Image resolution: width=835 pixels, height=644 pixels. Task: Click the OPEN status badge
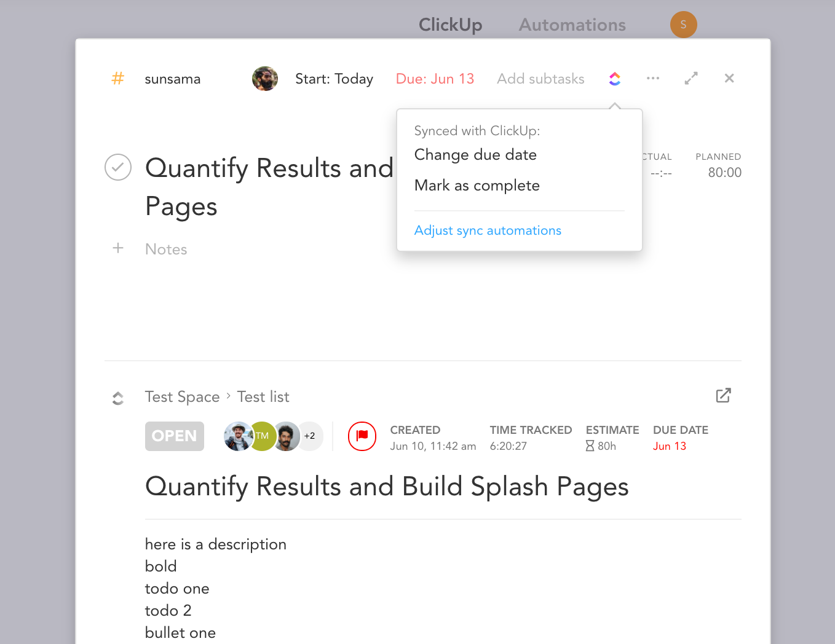175,436
